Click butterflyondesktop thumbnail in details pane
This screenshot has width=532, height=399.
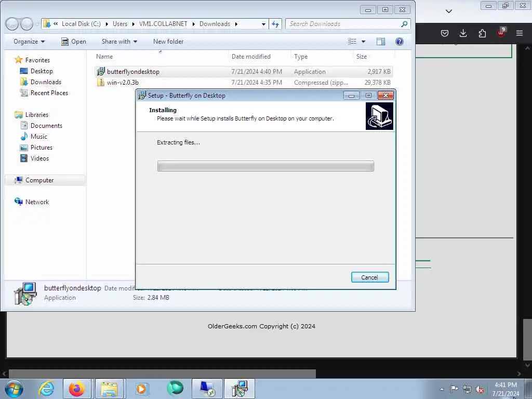(25, 293)
